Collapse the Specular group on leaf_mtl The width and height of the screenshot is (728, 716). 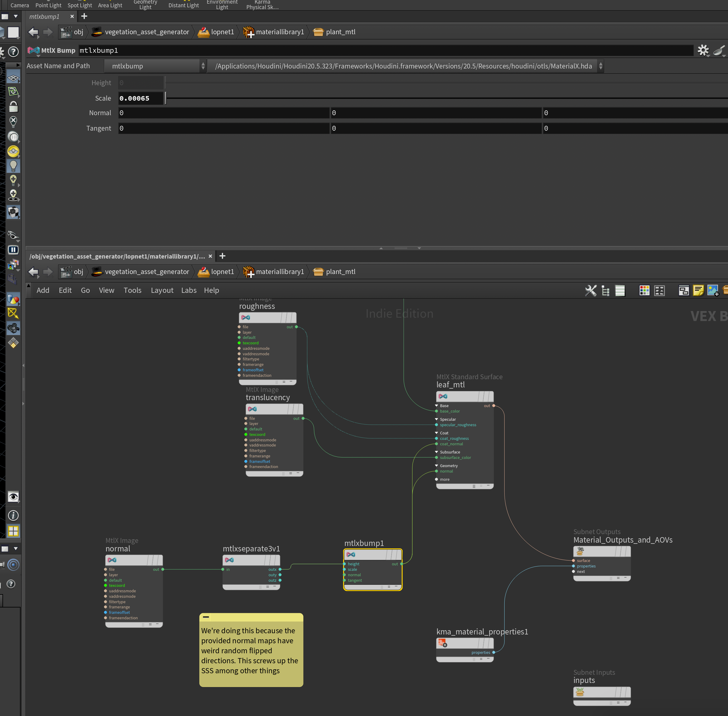[x=436, y=419]
